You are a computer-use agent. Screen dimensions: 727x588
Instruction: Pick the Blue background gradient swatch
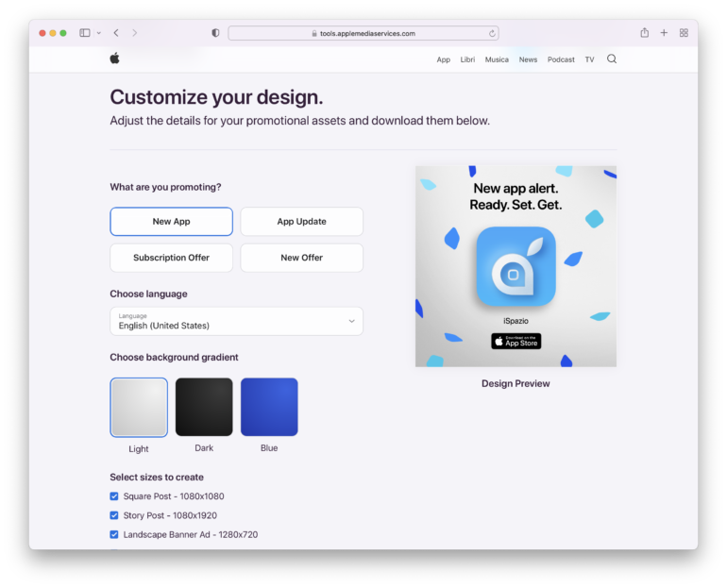pos(269,407)
